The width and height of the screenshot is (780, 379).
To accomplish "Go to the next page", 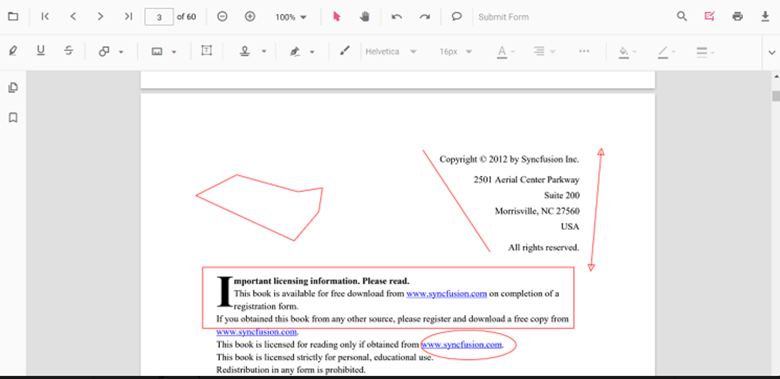I will tap(100, 16).
